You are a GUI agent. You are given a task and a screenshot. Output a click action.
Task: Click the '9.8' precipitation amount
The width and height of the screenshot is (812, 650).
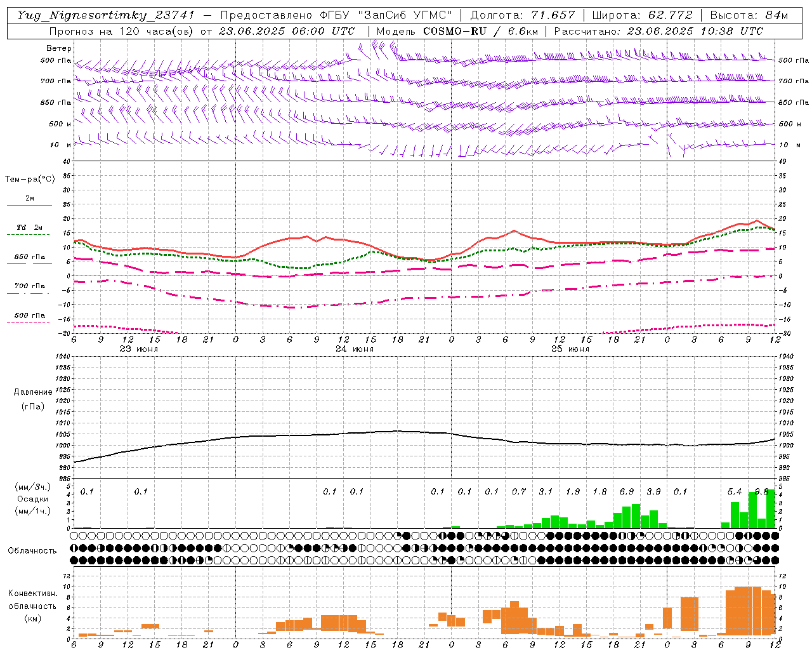tap(761, 491)
